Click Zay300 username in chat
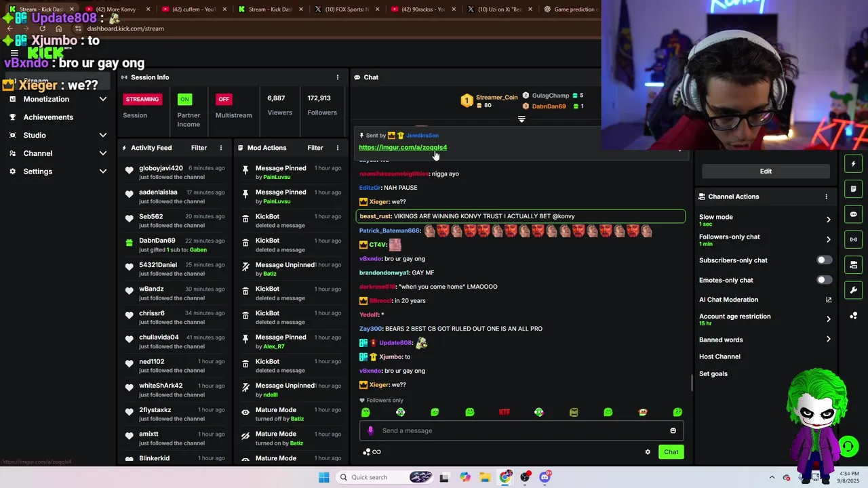Image resolution: width=868 pixels, height=488 pixels. pos(370,329)
